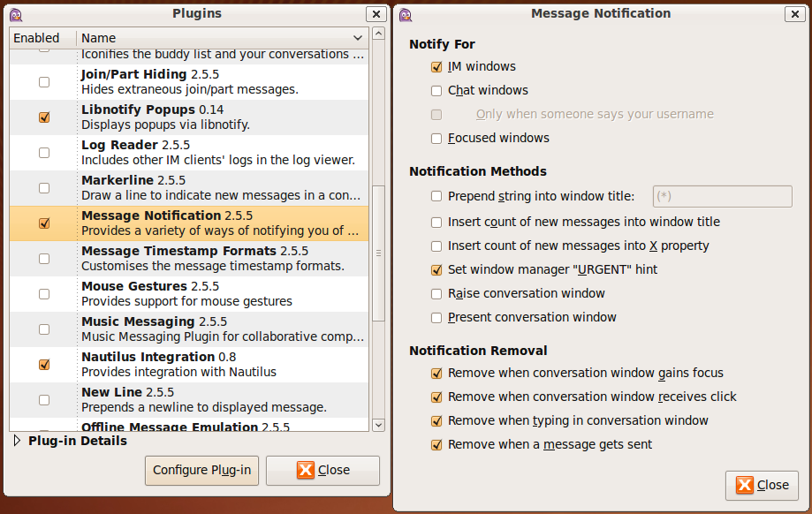Click the Pidgin icon in Plugins title bar

point(16,14)
